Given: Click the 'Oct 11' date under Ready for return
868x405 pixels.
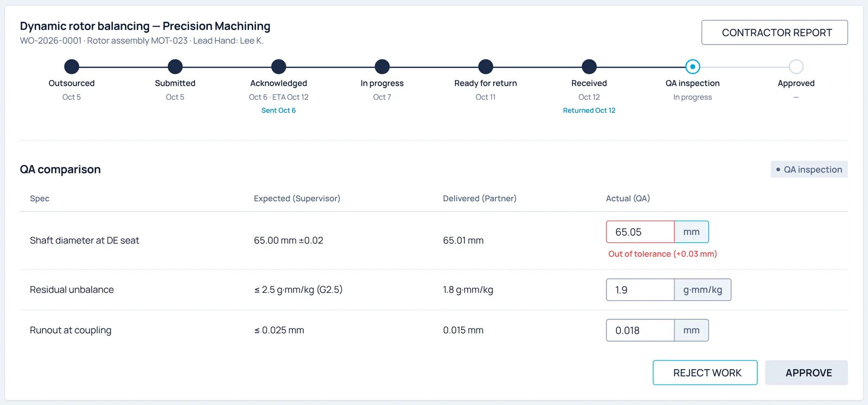Looking at the screenshot, I should [x=486, y=97].
